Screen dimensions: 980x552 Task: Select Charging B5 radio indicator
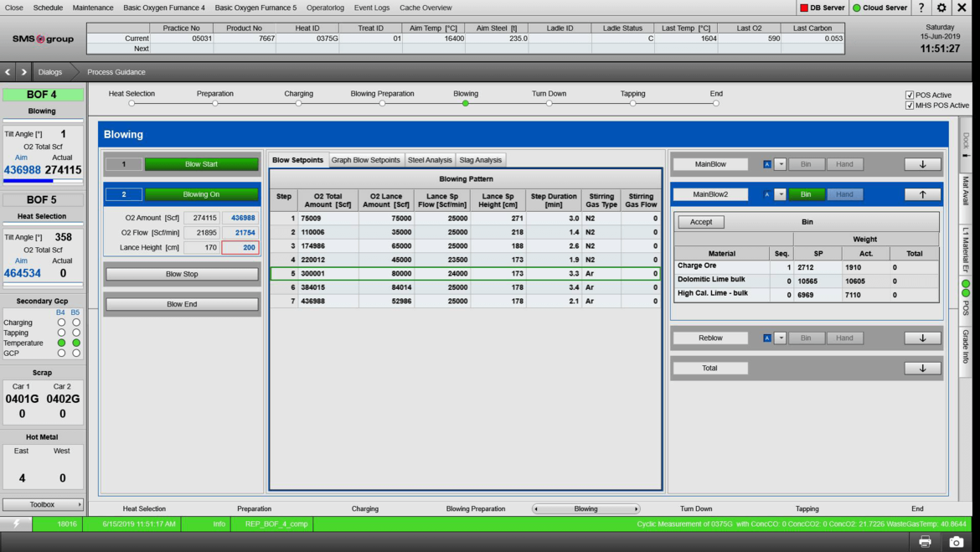pyautogui.click(x=76, y=322)
